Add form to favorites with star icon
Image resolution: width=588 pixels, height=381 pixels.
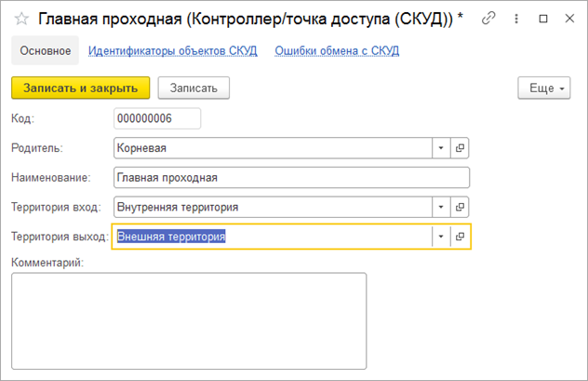tap(20, 18)
